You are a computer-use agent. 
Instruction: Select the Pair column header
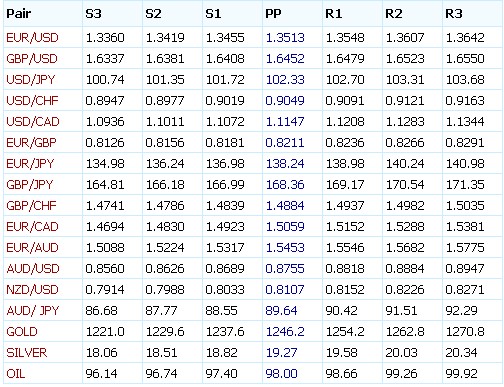(19, 14)
